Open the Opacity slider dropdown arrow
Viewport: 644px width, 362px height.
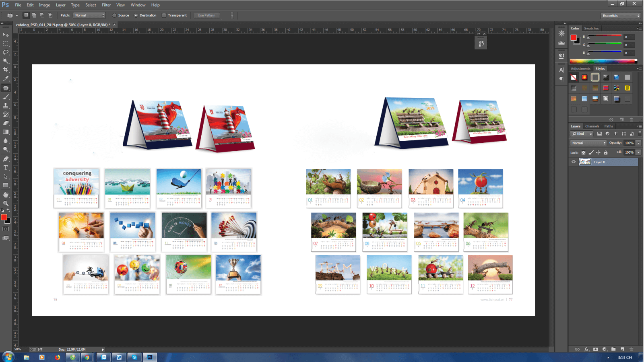[638, 143]
